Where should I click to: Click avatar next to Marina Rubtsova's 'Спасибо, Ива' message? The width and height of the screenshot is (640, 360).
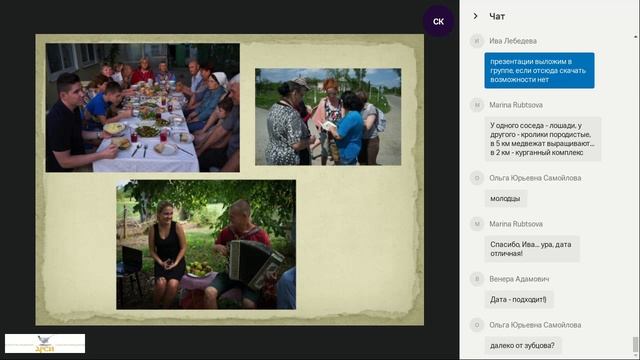(476, 224)
